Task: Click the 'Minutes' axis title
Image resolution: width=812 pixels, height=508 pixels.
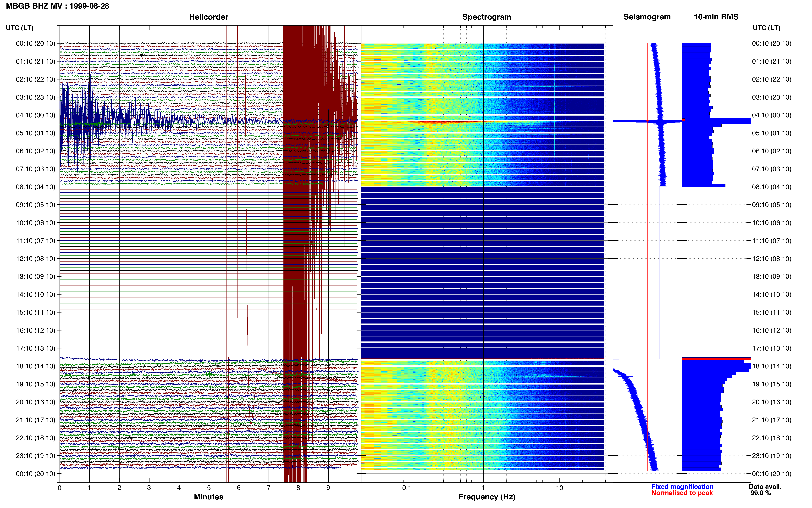Action: click(209, 497)
